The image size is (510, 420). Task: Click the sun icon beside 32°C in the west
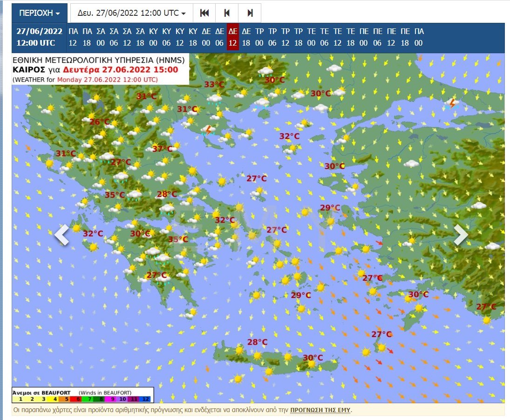[x=76, y=228]
